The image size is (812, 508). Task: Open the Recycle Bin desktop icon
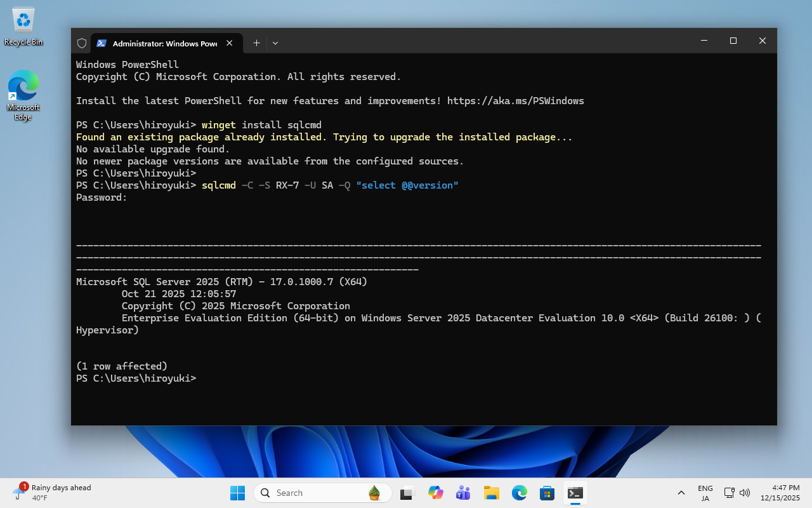tap(23, 27)
